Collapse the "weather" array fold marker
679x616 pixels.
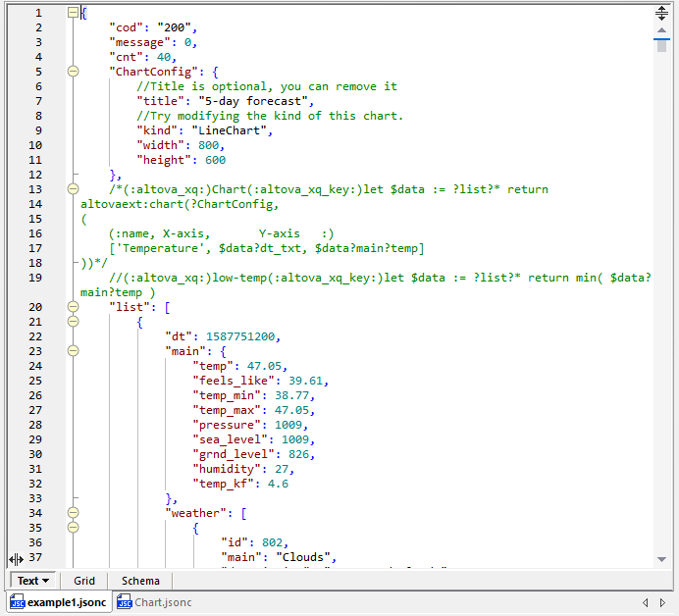73,513
